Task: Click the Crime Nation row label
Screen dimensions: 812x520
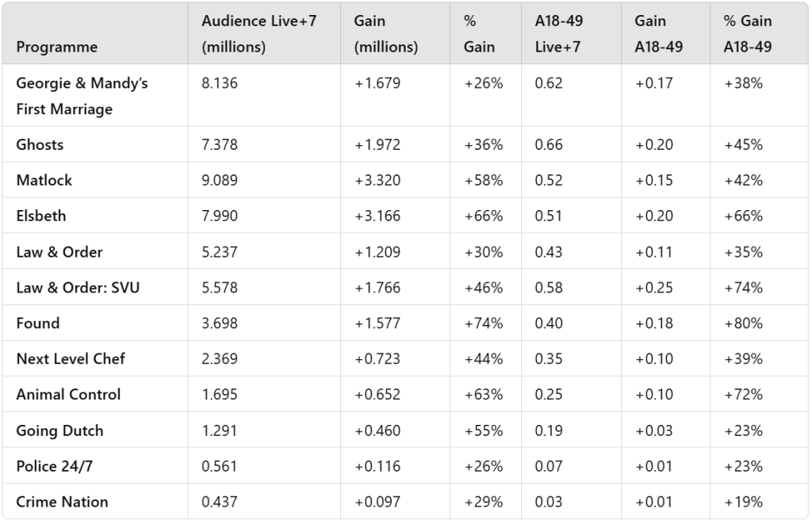Action: click(62, 502)
